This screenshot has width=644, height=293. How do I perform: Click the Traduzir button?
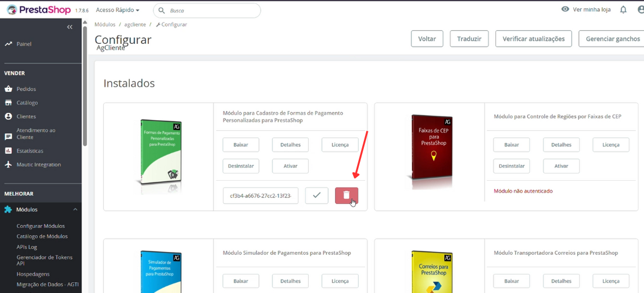(469, 39)
